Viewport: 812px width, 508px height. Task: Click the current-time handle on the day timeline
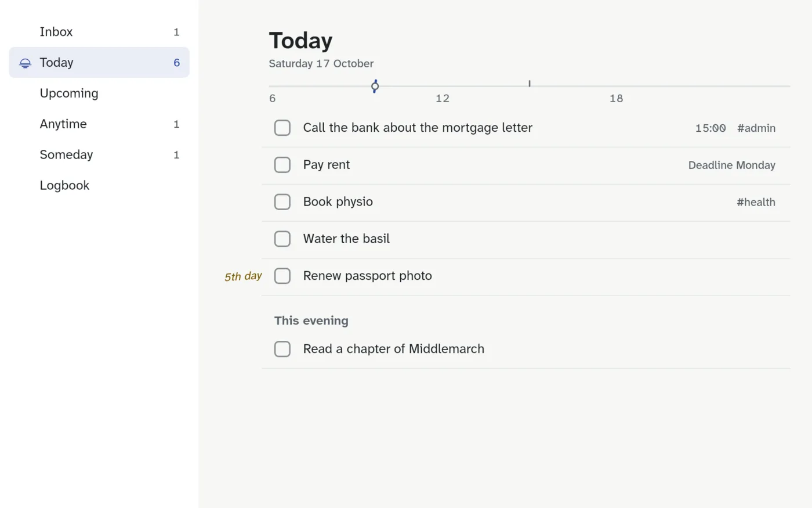click(x=375, y=87)
